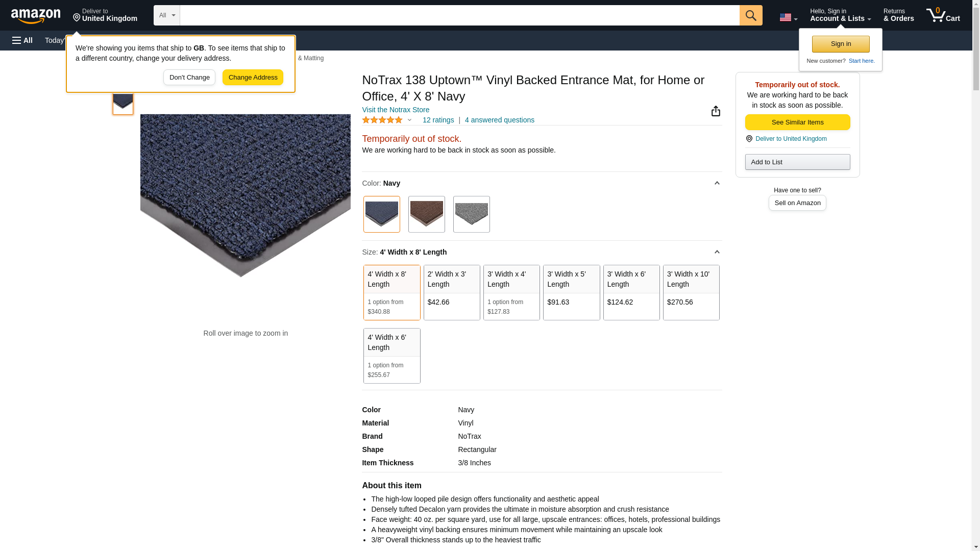Collapse the Color section chevron
This screenshot has width=980, height=551.
(717, 183)
